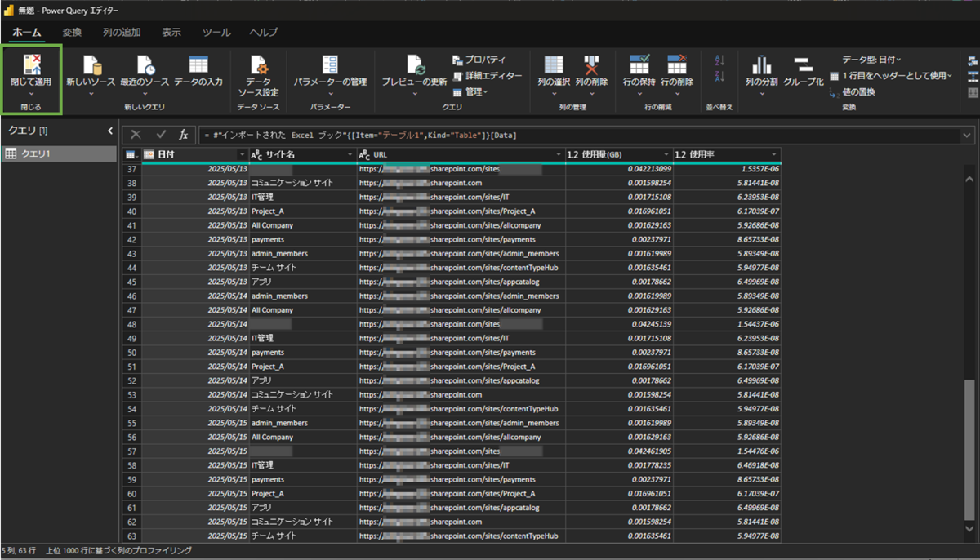Switch to the ツール ribbon tab

tap(216, 32)
